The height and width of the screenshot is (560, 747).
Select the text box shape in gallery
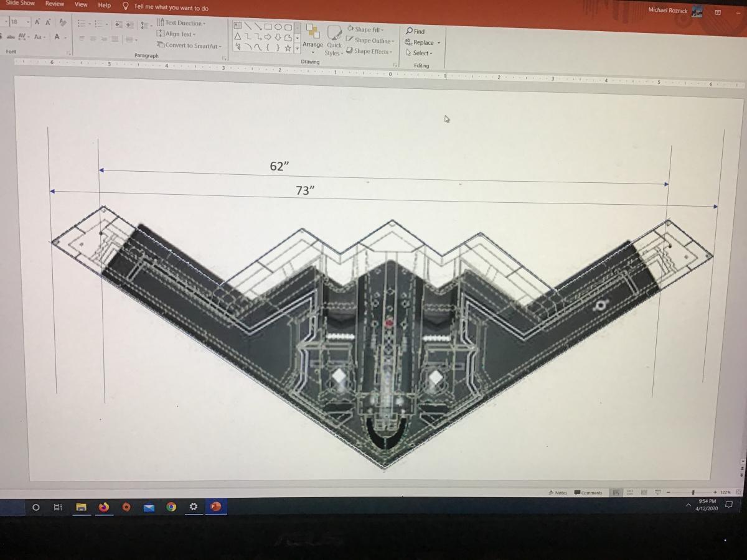pyautogui.click(x=238, y=26)
